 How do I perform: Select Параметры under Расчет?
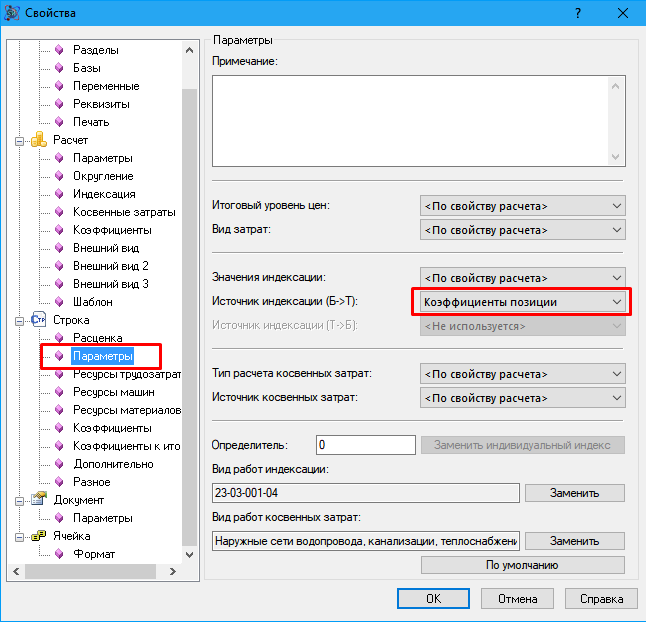(103, 158)
